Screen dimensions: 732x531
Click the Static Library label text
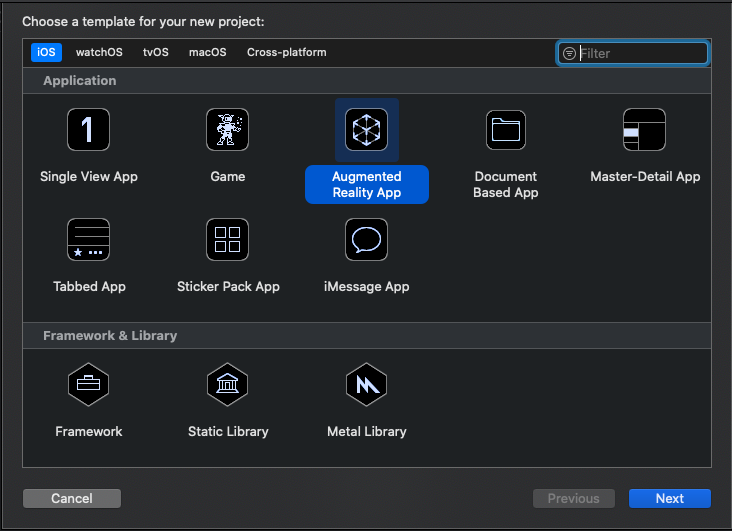tap(228, 431)
